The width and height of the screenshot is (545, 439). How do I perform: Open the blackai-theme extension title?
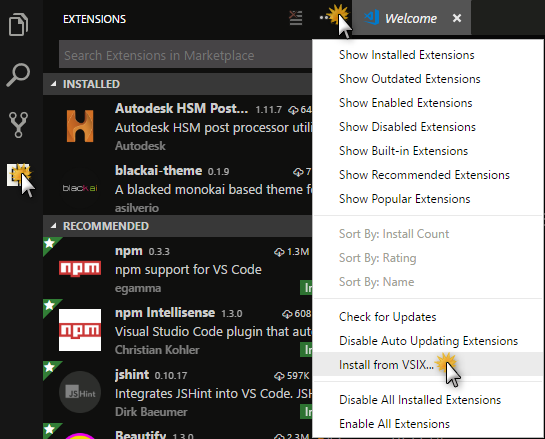click(x=158, y=171)
